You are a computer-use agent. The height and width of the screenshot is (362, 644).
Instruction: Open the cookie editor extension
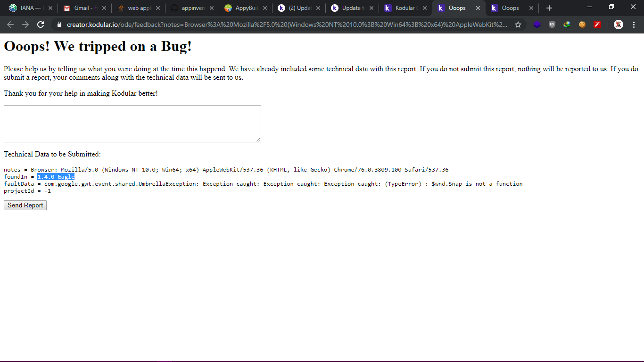[582, 25]
